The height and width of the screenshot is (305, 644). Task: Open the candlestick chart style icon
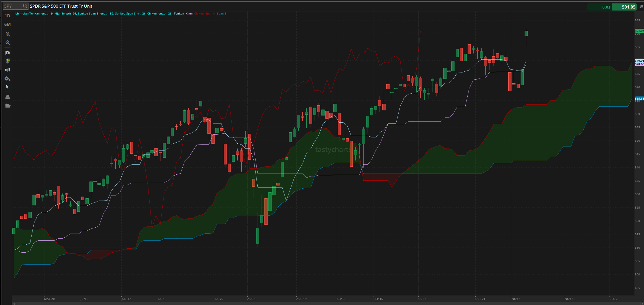pyautogui.click(x=8, y=69)
